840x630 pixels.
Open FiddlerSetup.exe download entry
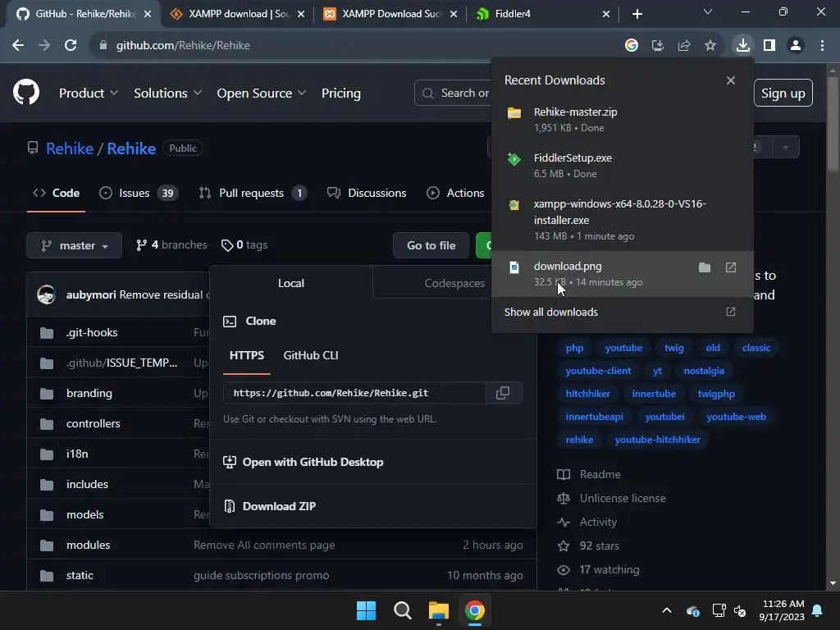coord(622,166)
